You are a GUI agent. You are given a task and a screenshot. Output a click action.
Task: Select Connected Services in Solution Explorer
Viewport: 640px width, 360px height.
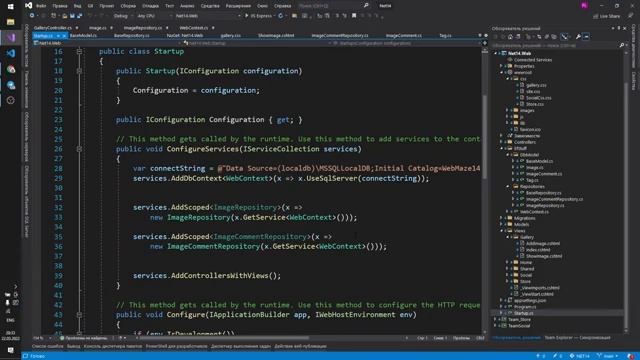pyautogui.click(x=533, y=60)
